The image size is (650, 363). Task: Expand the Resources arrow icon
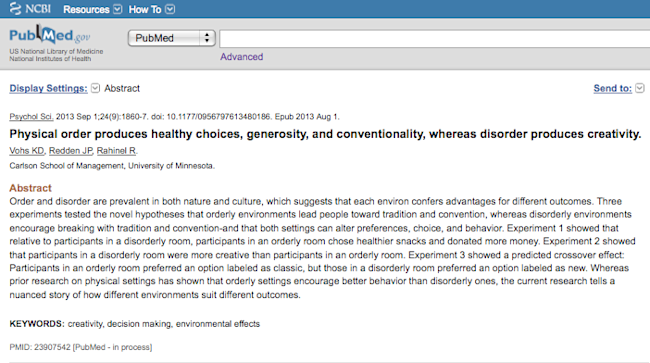point(118,9)
